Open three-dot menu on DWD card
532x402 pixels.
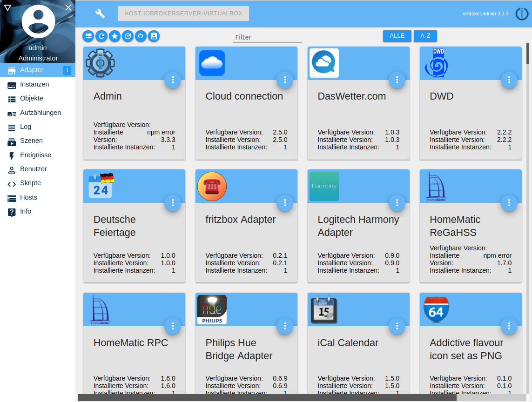(x=509, y=80)
